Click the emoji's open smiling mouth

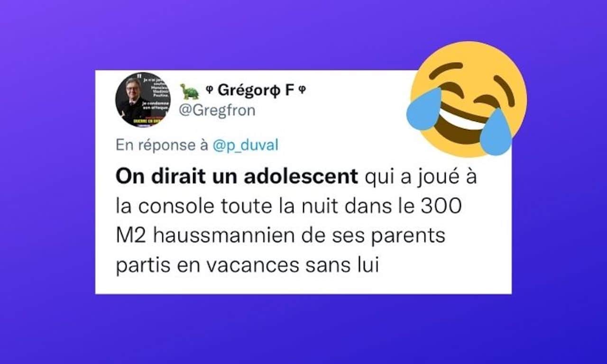click(x=463, y=122)
